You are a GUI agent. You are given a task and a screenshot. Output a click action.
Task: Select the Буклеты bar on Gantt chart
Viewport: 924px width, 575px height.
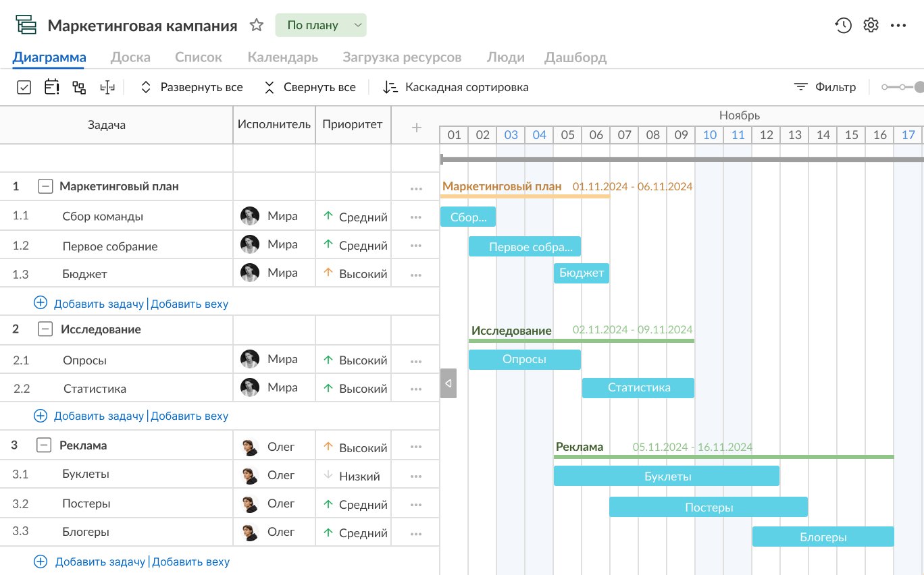[667, 476]
